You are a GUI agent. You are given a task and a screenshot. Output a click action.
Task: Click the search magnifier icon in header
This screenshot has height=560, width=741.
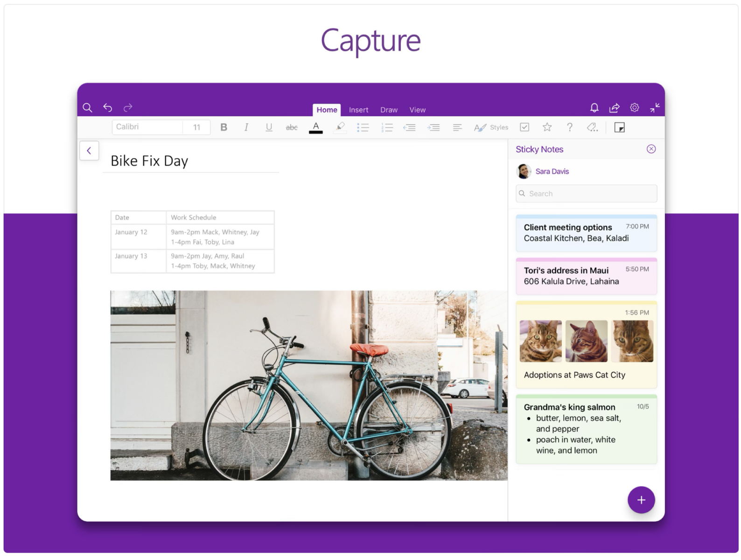click(x=87, y=108)
